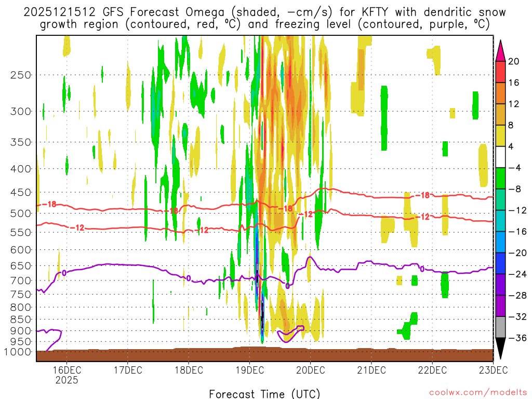This screenshot has height=399, width=532.
Task: Pick the light blue -16-to--20 colorbar segment
Action: click(x=500, y=242)
